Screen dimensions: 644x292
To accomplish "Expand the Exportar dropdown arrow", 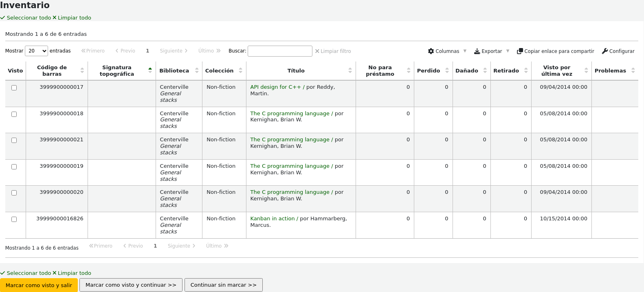I will click(508, 51).
